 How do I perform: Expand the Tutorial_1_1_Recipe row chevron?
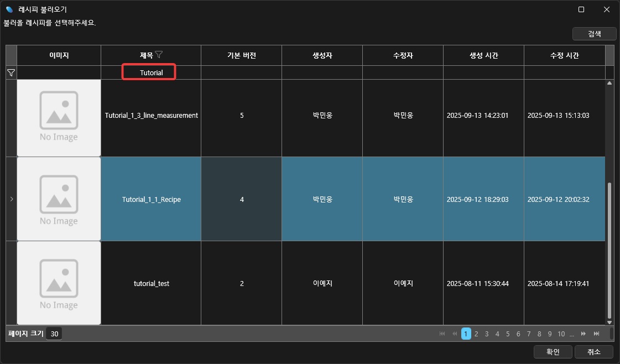[x=12, y=199]
